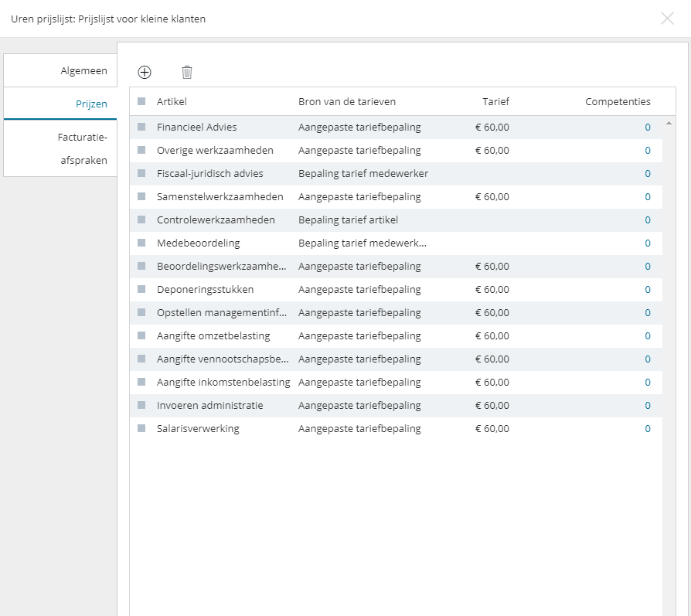
Task: Select Aangifte omzetbelasting article name
Action: click(x=213, y=335)
